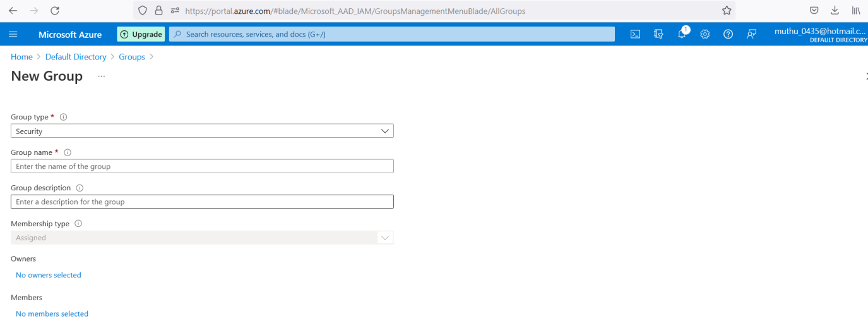Click info icon next to Group description
This screenshot has width=868, height=335.
click(80, 188)
